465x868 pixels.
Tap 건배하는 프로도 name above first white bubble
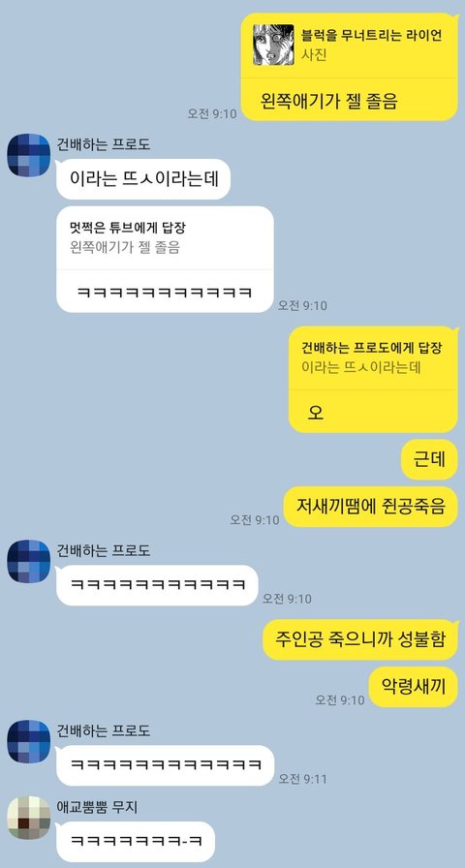(104, 145)
